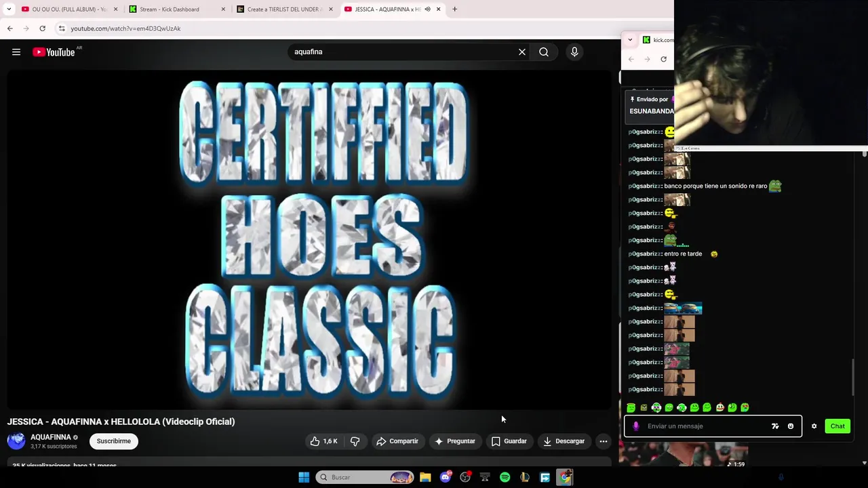
Task: Close the Kick Dashboard tab
Action: point(223,9)
